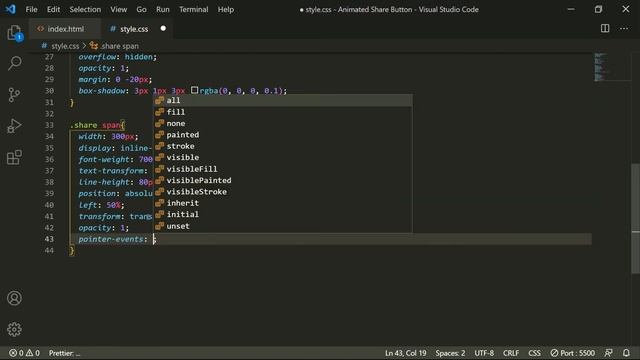Image resolution: width=640 pixels, height=360 pixels.
Task: Click Prettier status bar item
Action: (64, 353)
